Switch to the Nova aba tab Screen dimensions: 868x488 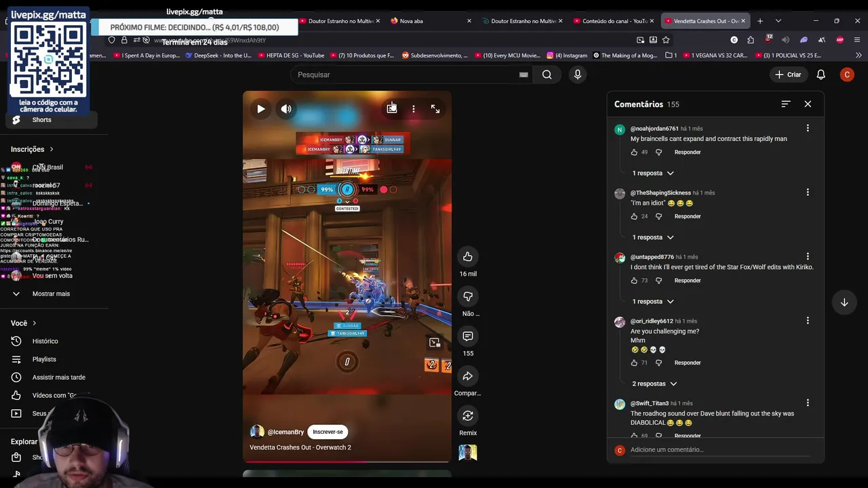[431, 21]
